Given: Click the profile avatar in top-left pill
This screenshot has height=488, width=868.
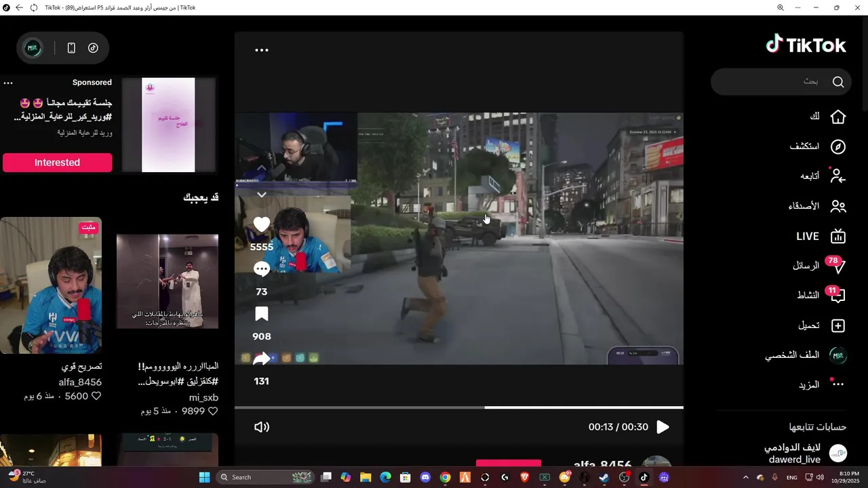Looking at the screenshot, I should (x=33, y=48).
